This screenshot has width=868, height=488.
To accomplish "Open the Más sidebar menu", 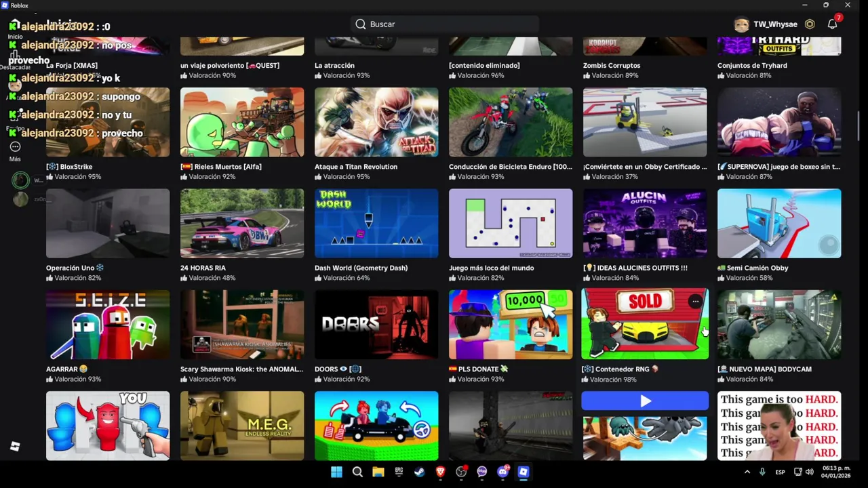I will pyautogui.click(x=15, y=150).
